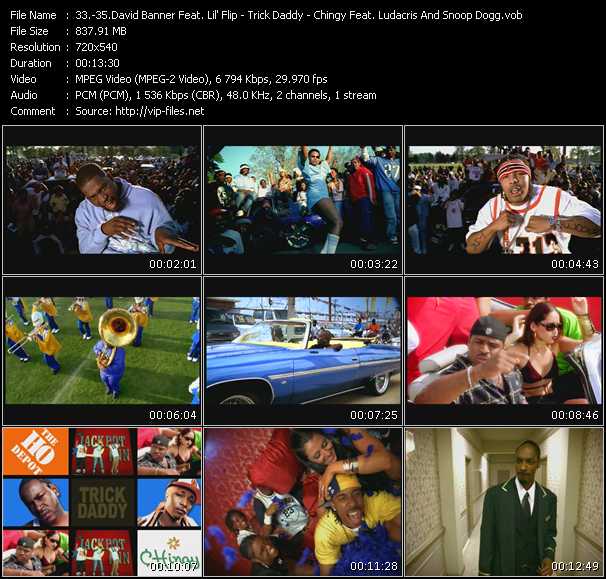Click the File Name label
Viewport: 606px width, 579px height.
[x=33, y=15]
